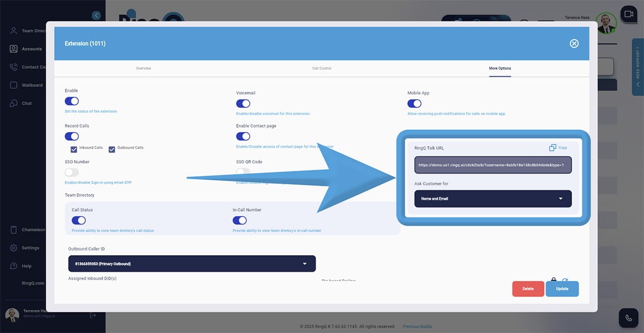Collapse the sidebar with the chevron button
Screen dimensions: 644x333
(96, 16)
